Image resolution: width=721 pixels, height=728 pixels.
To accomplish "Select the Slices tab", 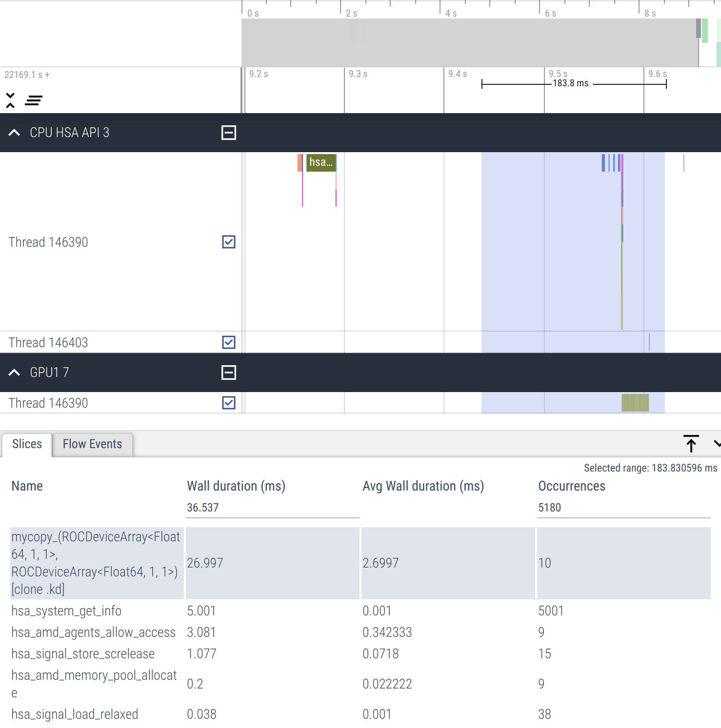I will pos(27,444).
